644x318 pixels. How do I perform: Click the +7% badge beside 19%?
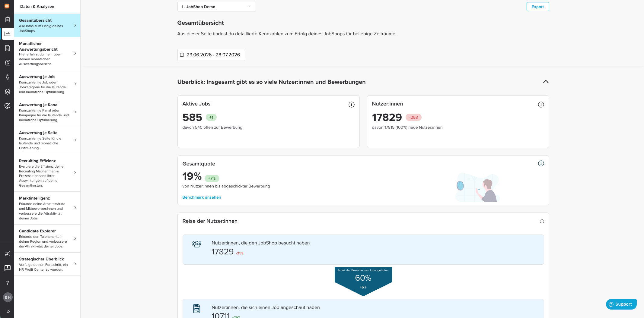(x=212, y=178)
